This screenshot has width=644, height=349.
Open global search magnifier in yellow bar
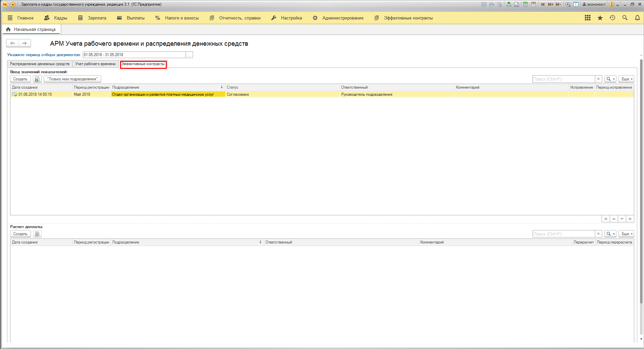[625, 18]
